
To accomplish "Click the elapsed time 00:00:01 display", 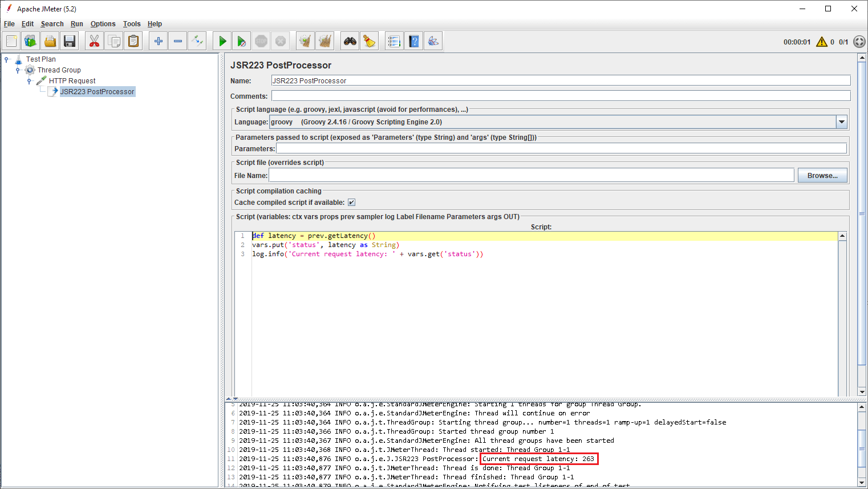I will (x=797, y=42).
